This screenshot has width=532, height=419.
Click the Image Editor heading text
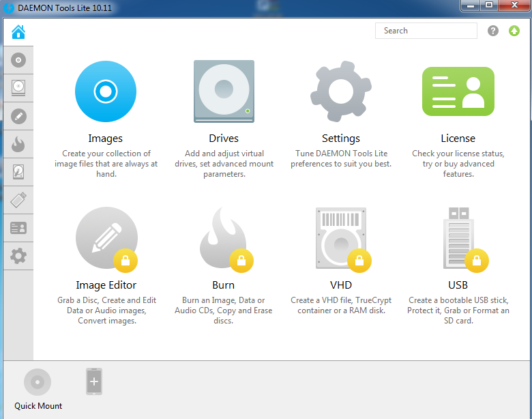coord(106,285)
